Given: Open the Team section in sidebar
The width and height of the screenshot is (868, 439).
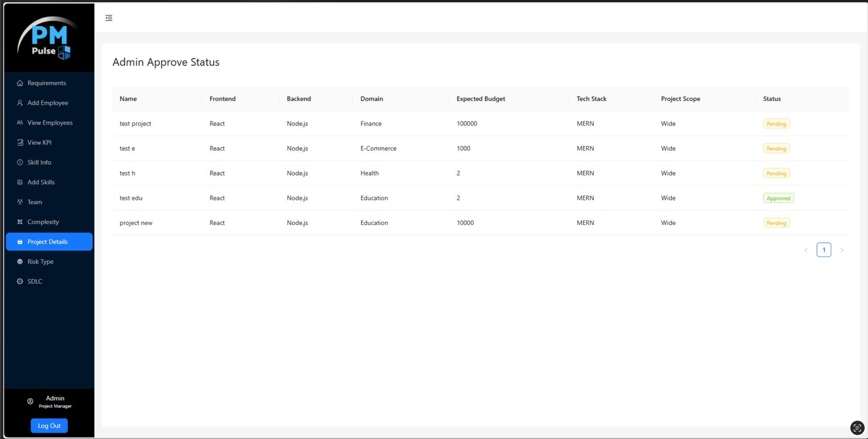Looking at the screenshot, I should (35, 202).
